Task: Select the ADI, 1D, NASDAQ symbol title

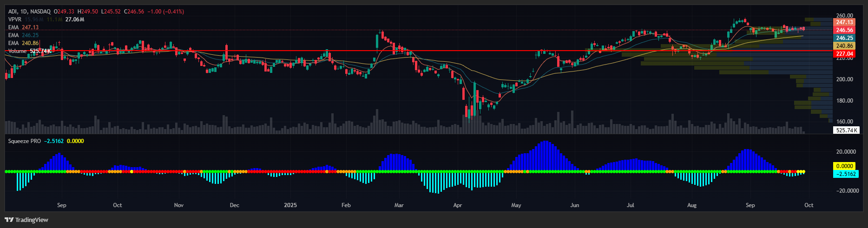Action: click(29, 11)
